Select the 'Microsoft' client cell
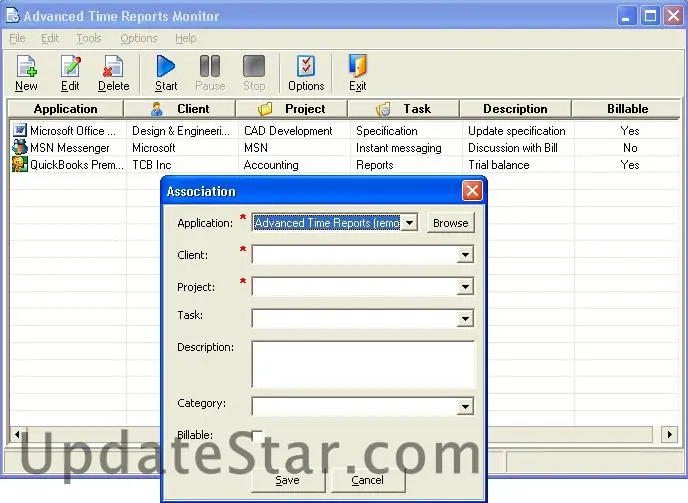Viewport: 688px width, 503px height. click(154, 148)
